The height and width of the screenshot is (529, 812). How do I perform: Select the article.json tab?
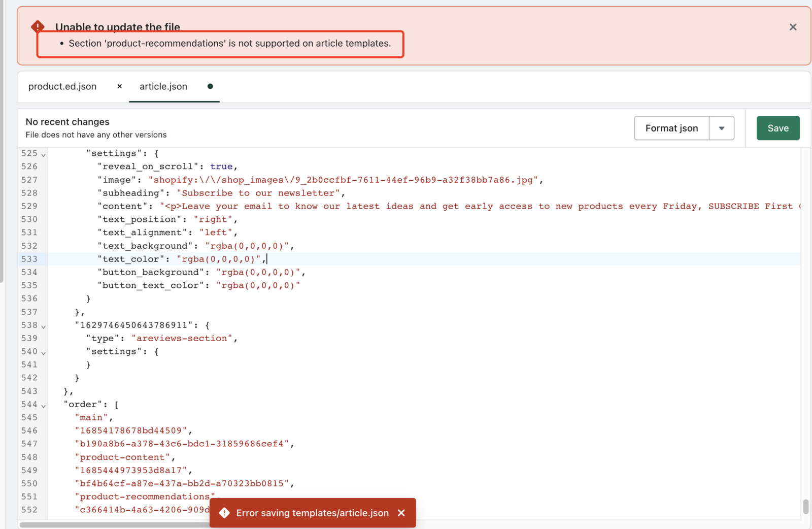[163, 86]
